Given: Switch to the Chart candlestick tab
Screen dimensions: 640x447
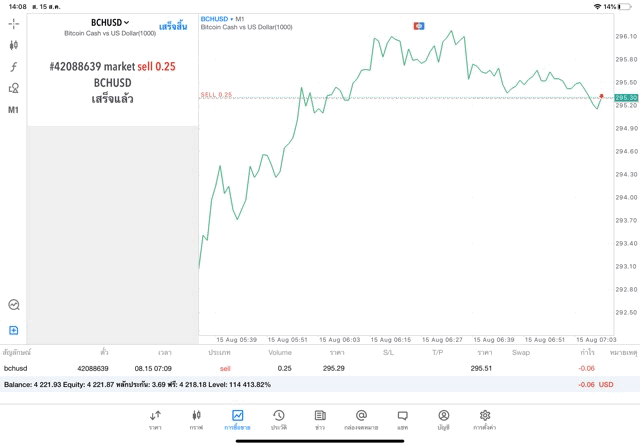Looking at the screenshot, I should 196,419.
